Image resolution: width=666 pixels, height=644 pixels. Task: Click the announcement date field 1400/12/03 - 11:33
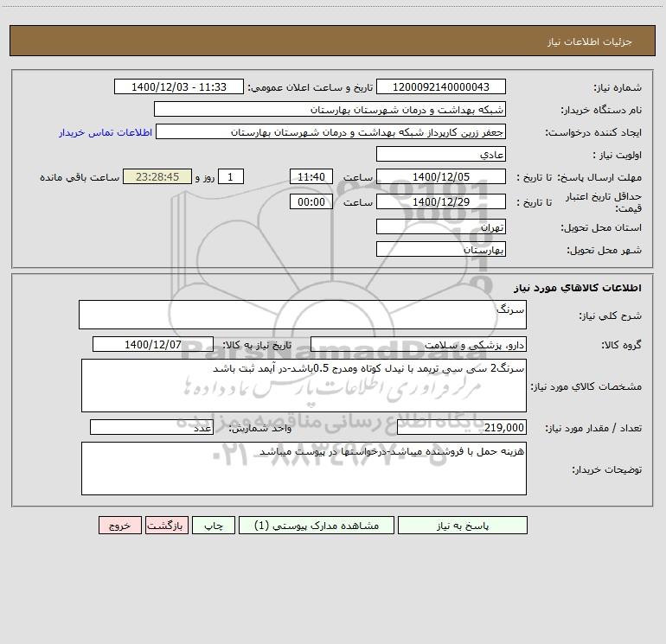coord(179,86)
